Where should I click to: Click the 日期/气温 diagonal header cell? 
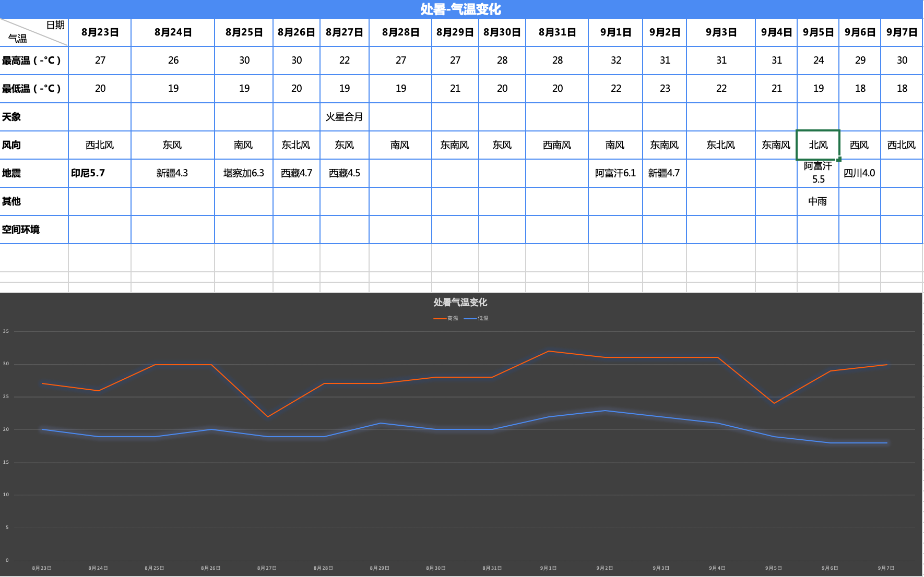34,32
